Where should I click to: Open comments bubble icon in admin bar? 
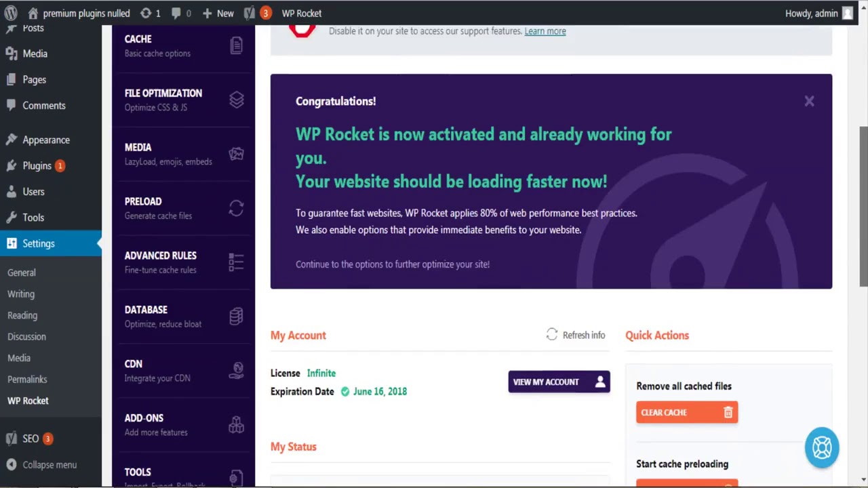tap(176, 13)
